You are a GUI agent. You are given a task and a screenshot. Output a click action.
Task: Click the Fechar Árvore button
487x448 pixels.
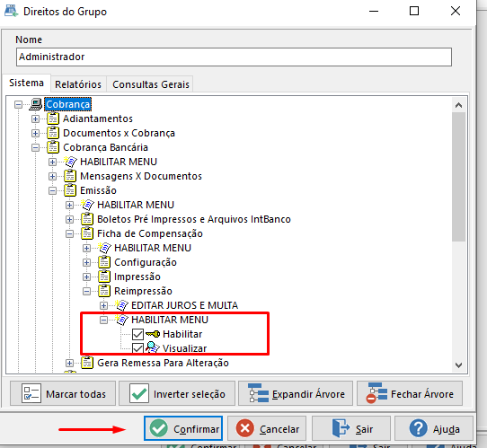tap(410, 393)
